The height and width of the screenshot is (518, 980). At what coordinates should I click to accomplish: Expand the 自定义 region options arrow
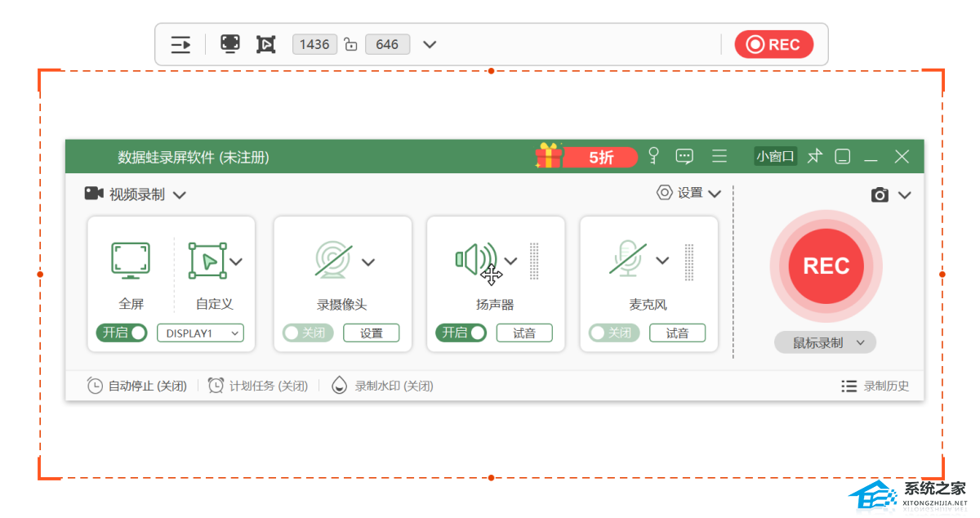click(237, 261)
